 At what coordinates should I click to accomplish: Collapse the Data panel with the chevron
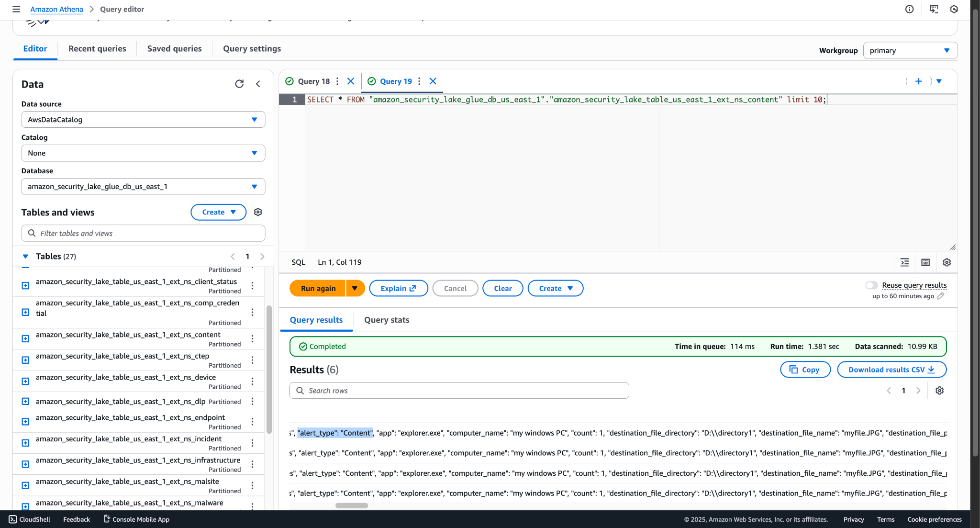tap(258, 84)
